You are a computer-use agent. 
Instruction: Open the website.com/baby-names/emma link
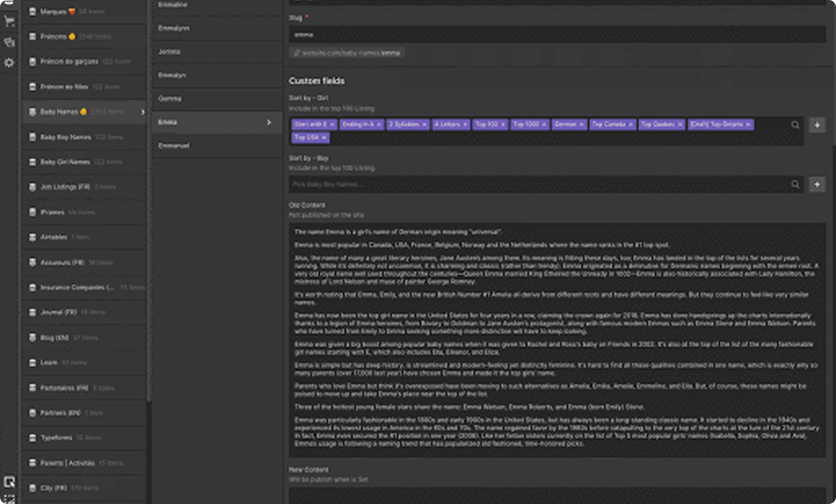347,53
